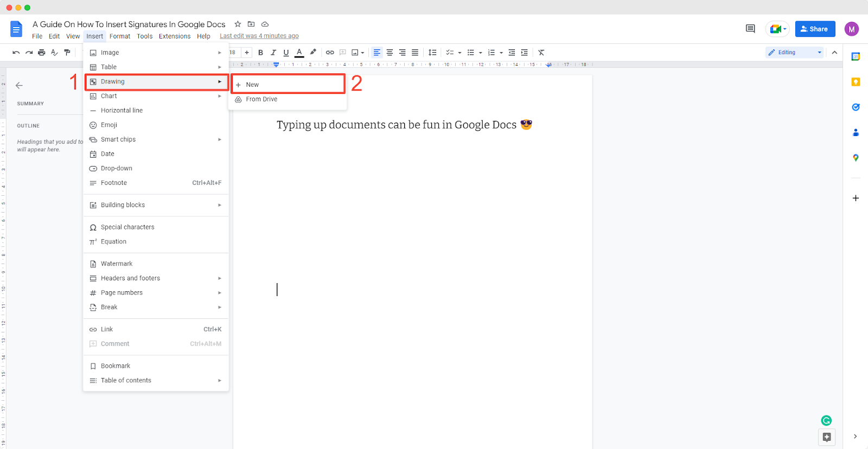Run spelling and grammar check
The image size is (868, 449).
click(x=54, y=53)
